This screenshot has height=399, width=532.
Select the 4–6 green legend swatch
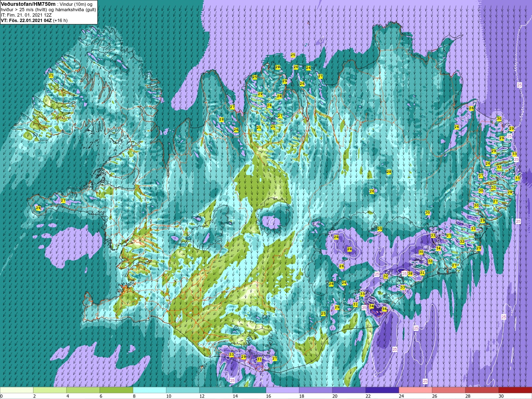pos(83,390)
